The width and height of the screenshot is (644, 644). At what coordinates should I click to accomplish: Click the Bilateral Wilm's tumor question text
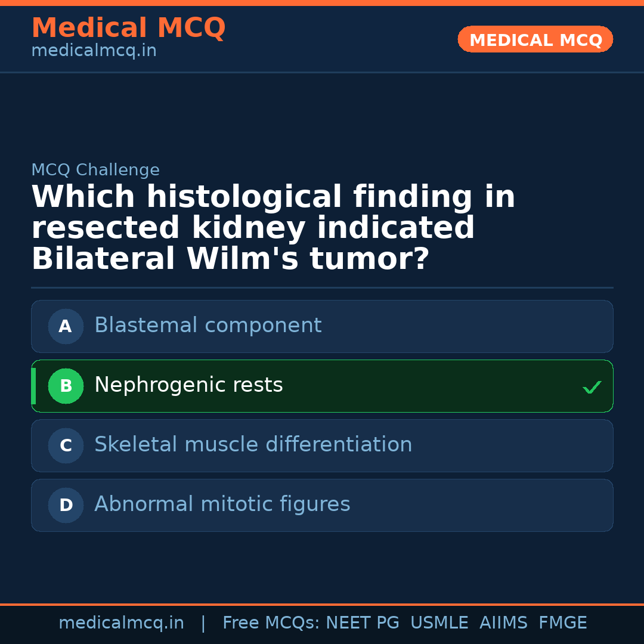pyautogui.click(x=273, y=228)
